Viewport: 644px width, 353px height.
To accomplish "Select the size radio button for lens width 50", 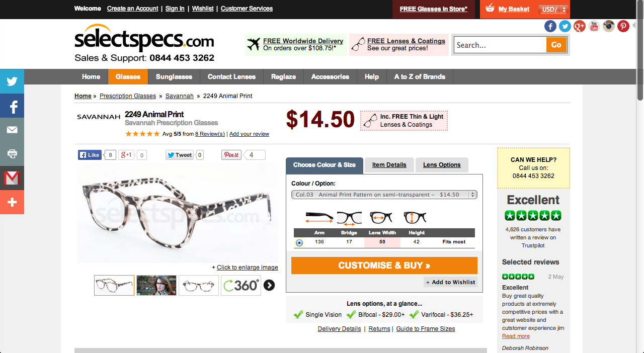I will pyautogui.click(x=299, y=242).
